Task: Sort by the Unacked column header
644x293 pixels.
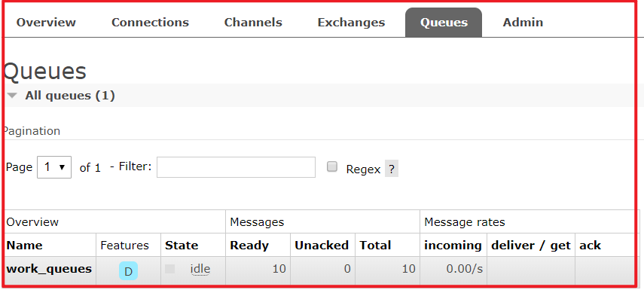Action: point(322,246)
